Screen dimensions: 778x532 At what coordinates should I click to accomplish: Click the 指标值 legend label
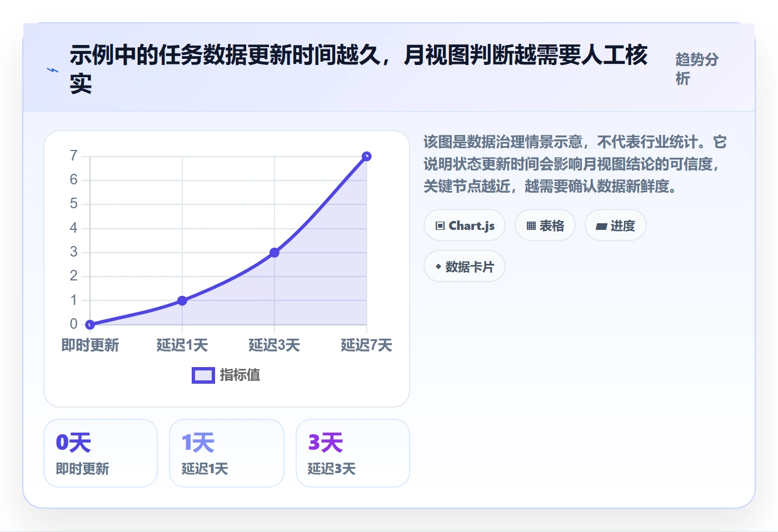[240, 375]
